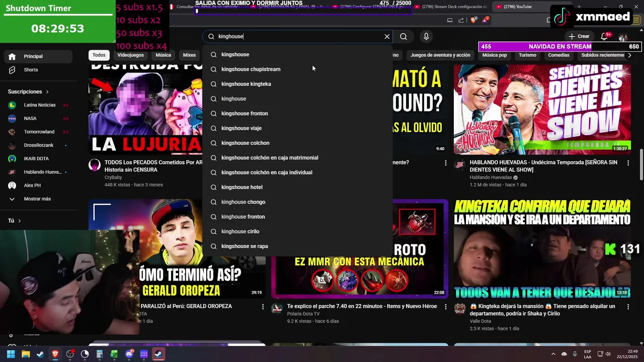Viewport: 644px width, 362px height.
Task: Open the HABLANDO HUEVADAS Undécima Temporada title
Action: click(x=543, y=166)
